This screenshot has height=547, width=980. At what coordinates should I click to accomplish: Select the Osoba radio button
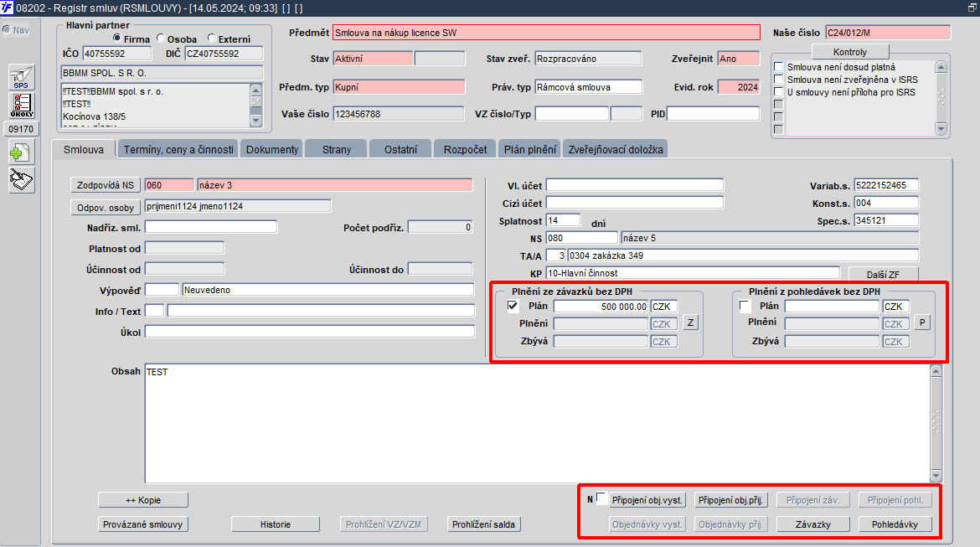[x=161, y=39]
